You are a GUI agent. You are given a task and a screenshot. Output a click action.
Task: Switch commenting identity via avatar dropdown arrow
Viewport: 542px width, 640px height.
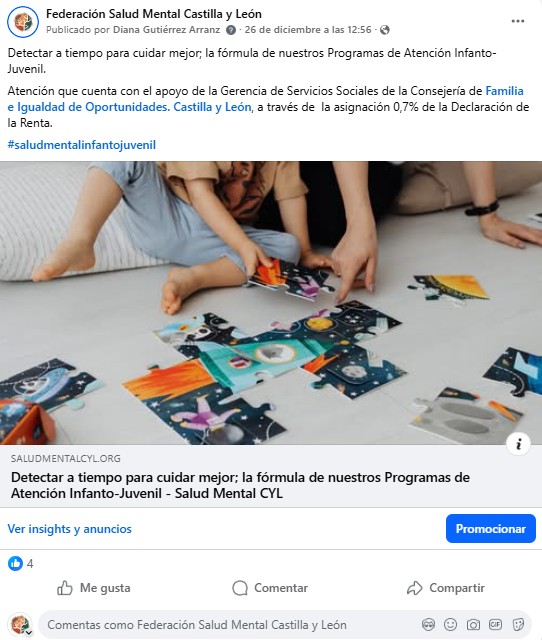29,633
